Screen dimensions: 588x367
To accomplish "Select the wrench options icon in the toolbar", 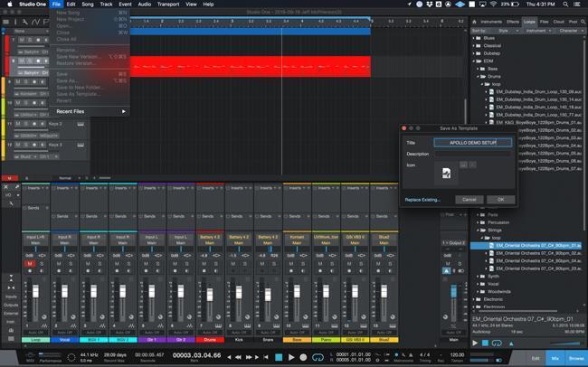I will tap(25, 22).
